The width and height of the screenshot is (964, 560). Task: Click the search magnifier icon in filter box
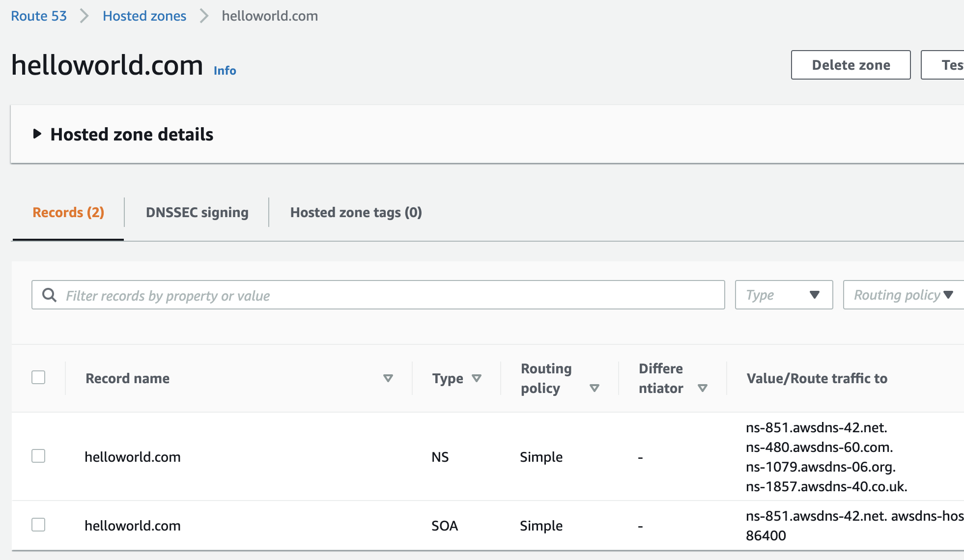coord(49,295)
